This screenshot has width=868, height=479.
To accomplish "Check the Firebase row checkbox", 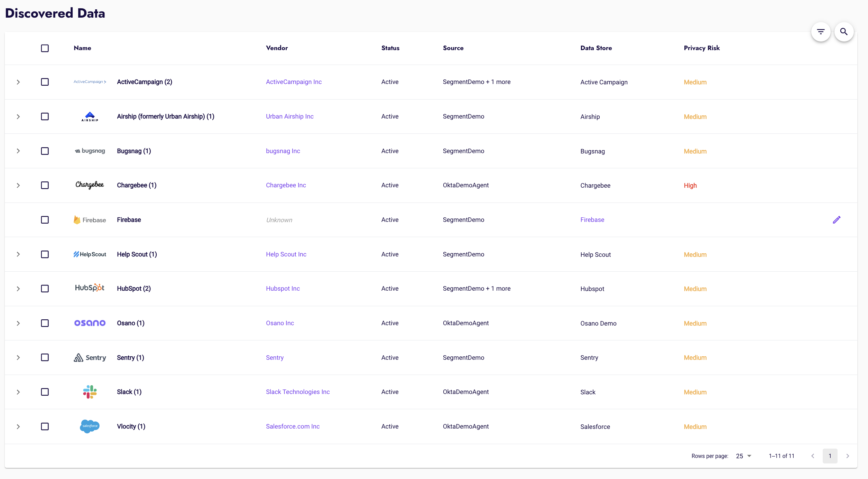I will 45,220.
